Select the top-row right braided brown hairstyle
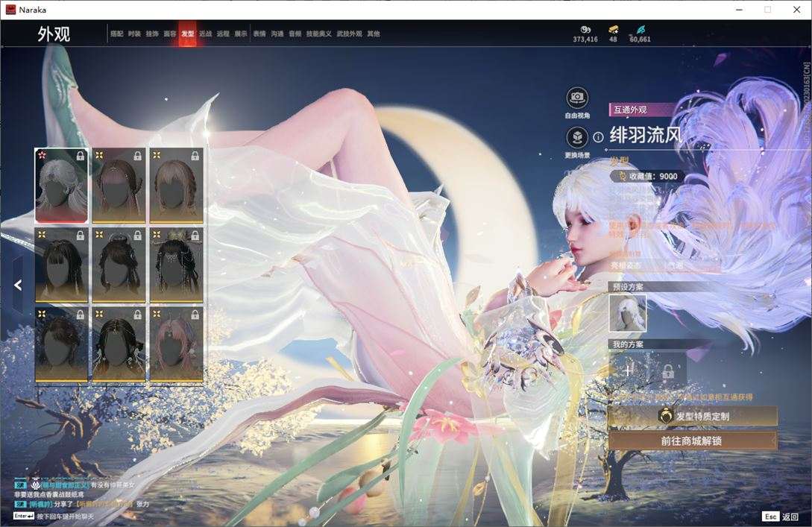This screenshot has width=812, height=527. [176, 186]
